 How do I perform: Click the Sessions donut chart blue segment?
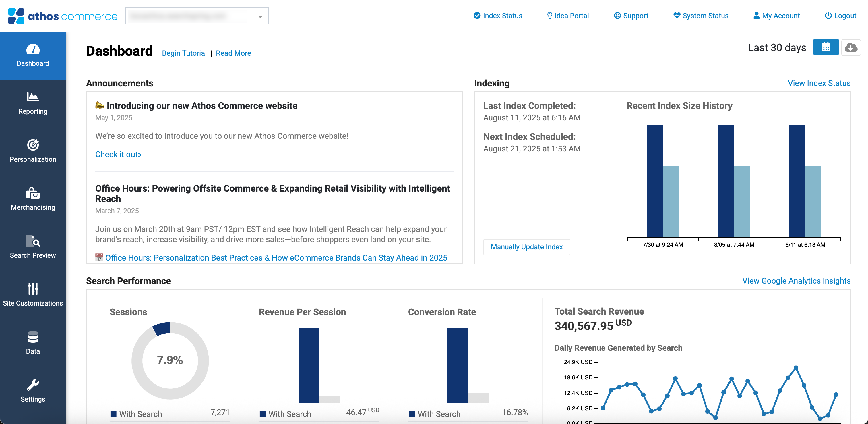pos(162,329)
